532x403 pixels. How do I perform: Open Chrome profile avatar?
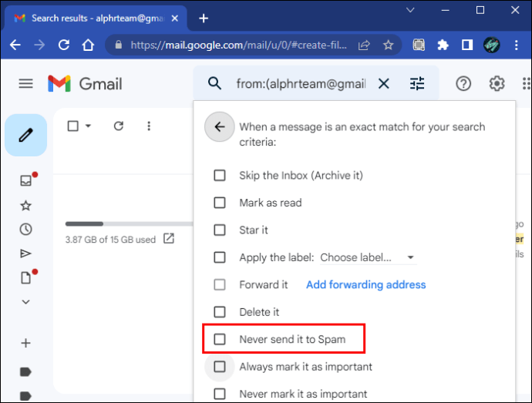(492, 45)
